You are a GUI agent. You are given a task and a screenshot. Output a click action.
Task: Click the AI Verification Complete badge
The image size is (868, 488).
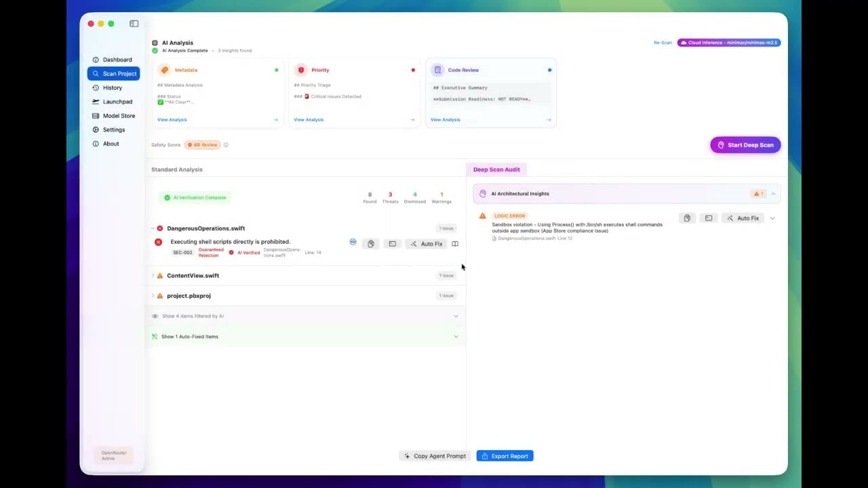point(195,197)
